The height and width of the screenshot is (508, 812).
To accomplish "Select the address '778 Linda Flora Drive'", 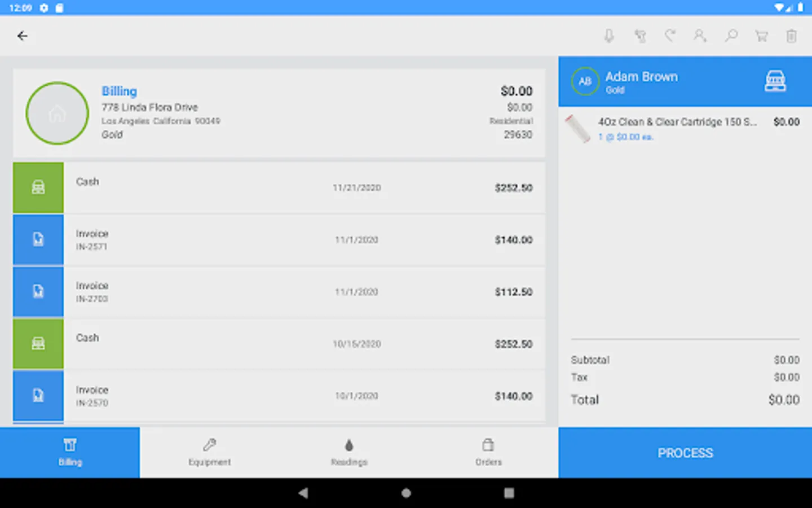I will pyautogui.click(x=149, y=107).
